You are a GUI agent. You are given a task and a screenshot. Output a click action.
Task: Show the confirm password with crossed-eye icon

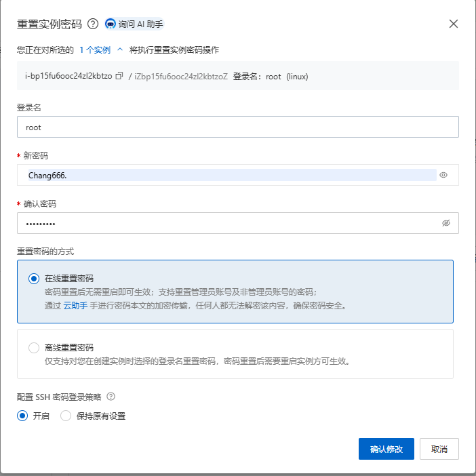pos(445,223)
